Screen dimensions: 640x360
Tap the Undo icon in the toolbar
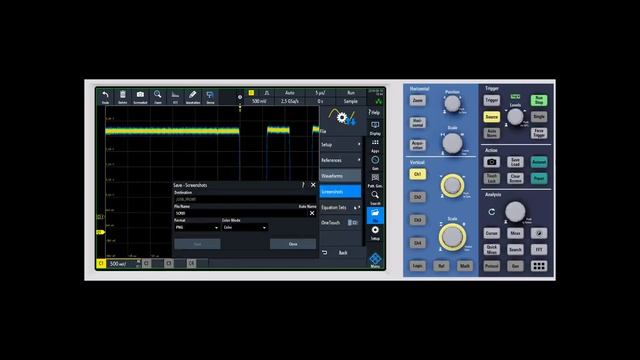click(x=105, y=97)
